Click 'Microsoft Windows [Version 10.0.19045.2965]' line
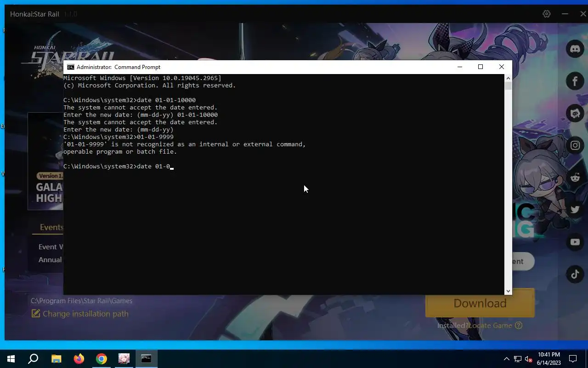 [x=142, y=78]
